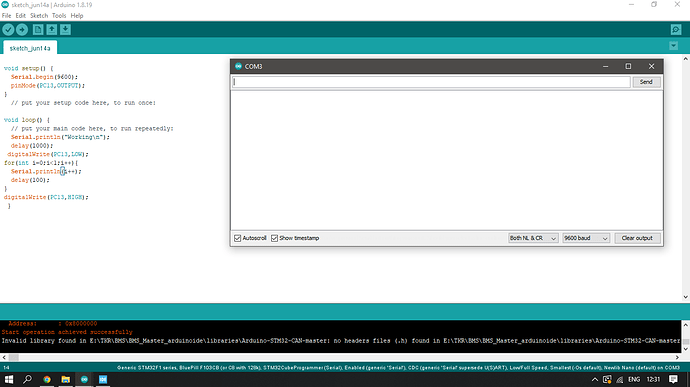Screen dimensions: 690x387
Task: Click the console vertical scrollbar up arrow
Action: click(686, 324)
